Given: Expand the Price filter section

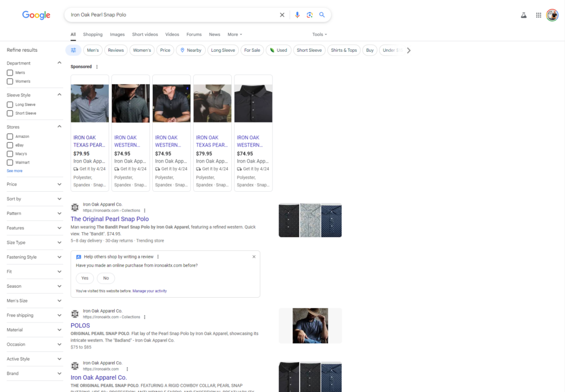Looking at the screenshot, I should [x=34, y=184].
